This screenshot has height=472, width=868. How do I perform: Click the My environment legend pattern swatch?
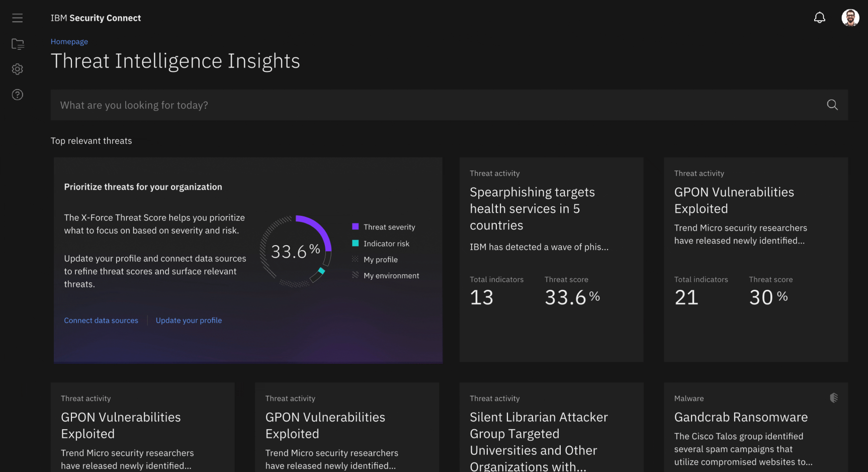point(356,275)
